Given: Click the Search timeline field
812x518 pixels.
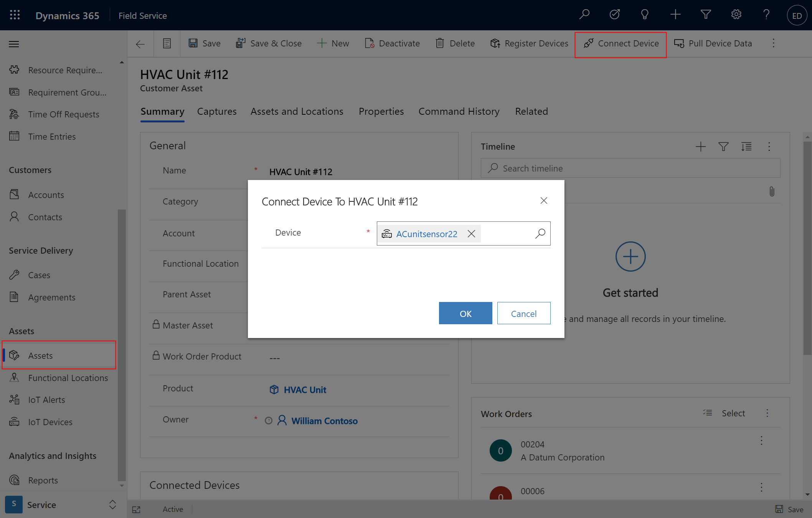Looking at the screenshot, I should pyautogui.click(x=630, y=168).
